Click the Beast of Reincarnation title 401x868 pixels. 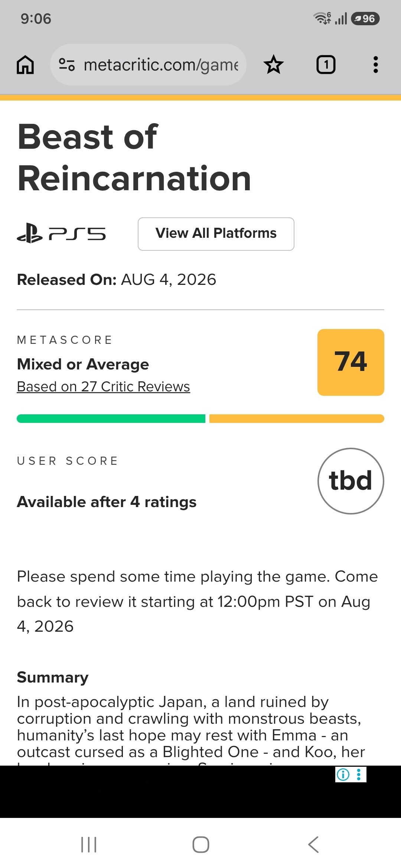pos(134,158)
